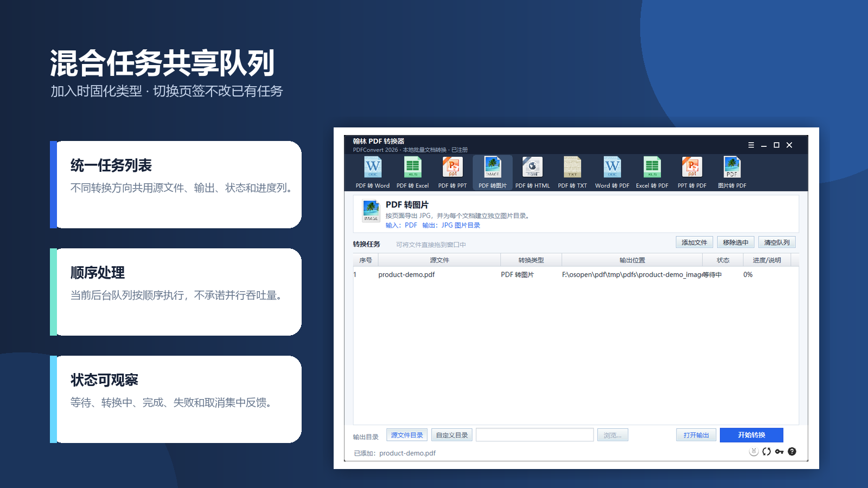Click the PDF 转图片 type cell

(x=517, y=275)
